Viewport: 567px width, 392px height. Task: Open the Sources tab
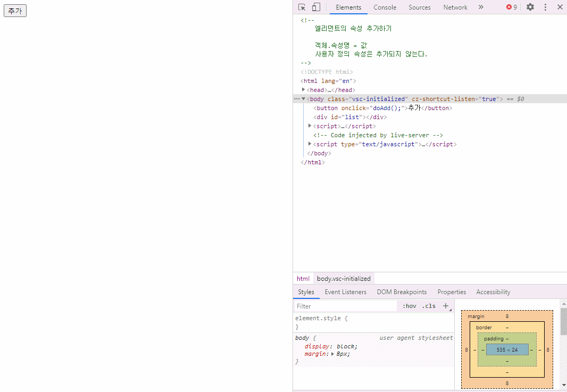(x=420, y=7)
